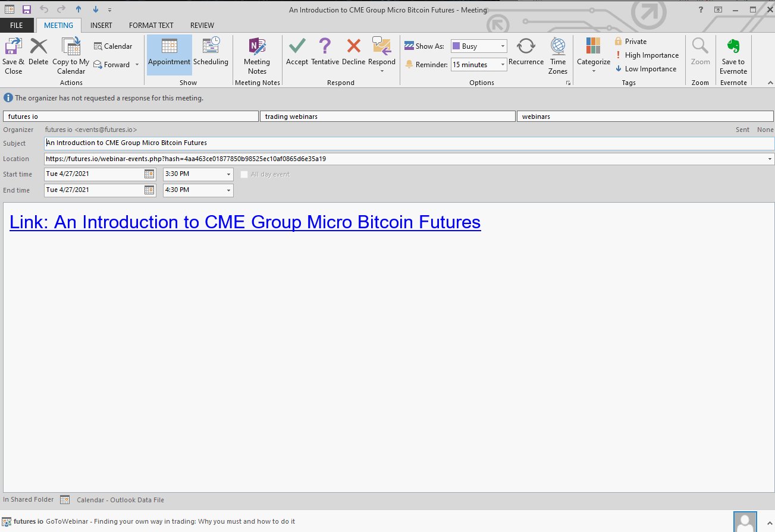Click the contact avatar thumbnail in People Pane

(745, 522)
